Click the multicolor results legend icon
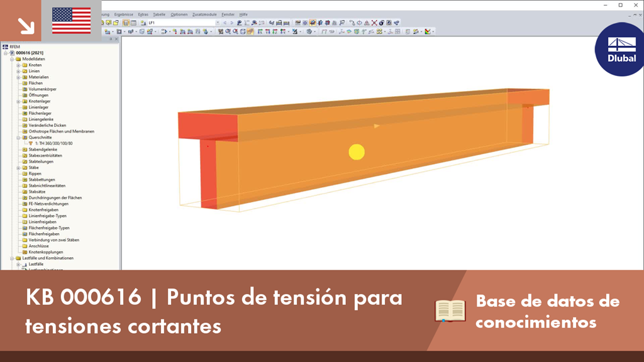Image resolution: width=644 pixels, height=362 pixels. (428, 31)
